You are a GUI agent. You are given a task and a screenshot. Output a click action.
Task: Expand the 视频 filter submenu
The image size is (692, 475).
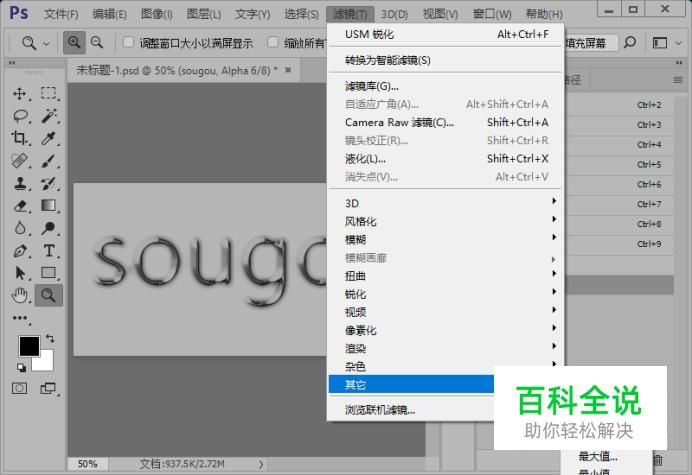[446, 312]
